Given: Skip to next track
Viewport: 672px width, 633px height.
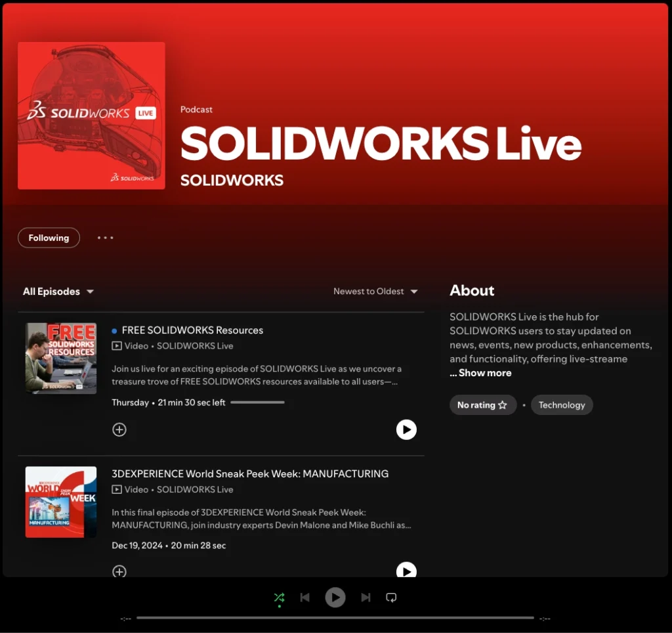Looking at the screenshot, I should click(x=366, y=597).
